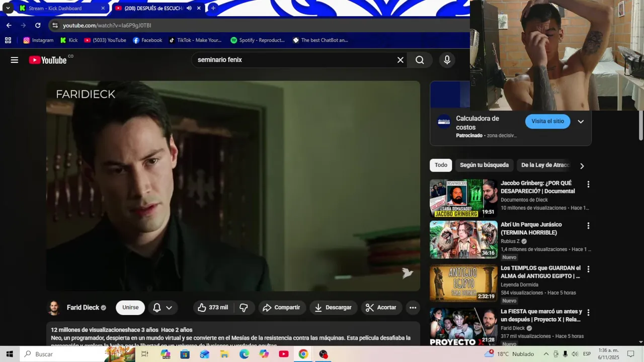The width and height of the screenshot is (644, 362).
Task: Open a new browser tab
Action: coord(213,8)
